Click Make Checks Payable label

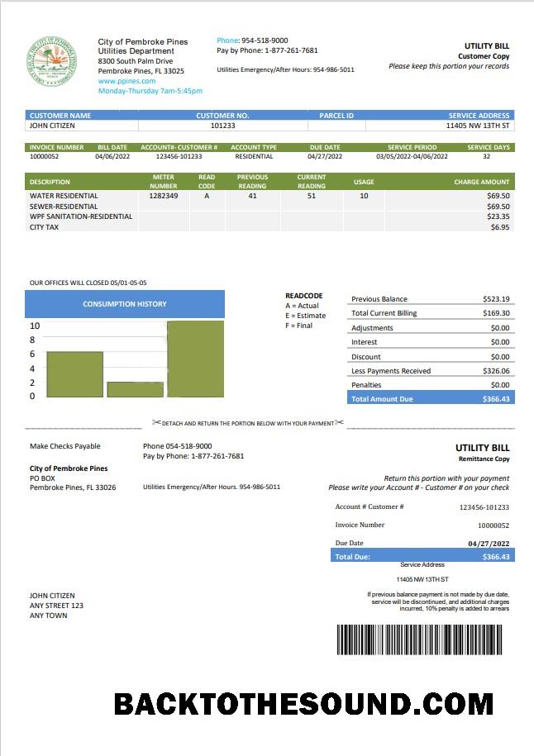[65, 446]
